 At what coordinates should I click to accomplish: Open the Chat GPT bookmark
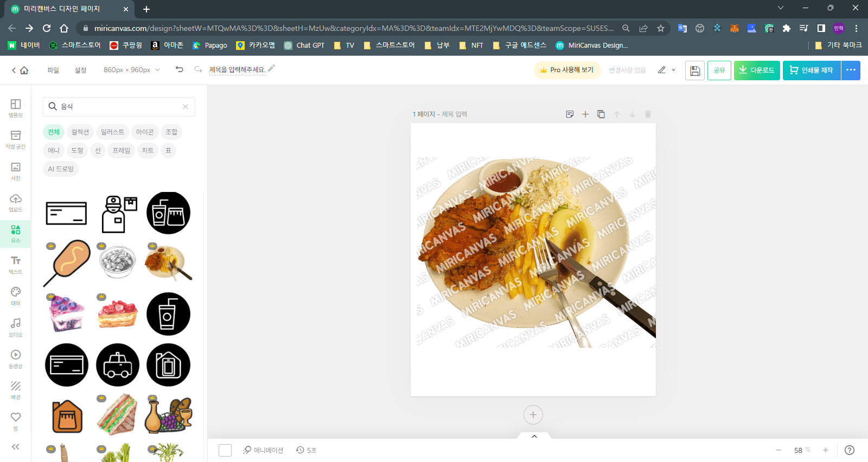tap(304, 46)
